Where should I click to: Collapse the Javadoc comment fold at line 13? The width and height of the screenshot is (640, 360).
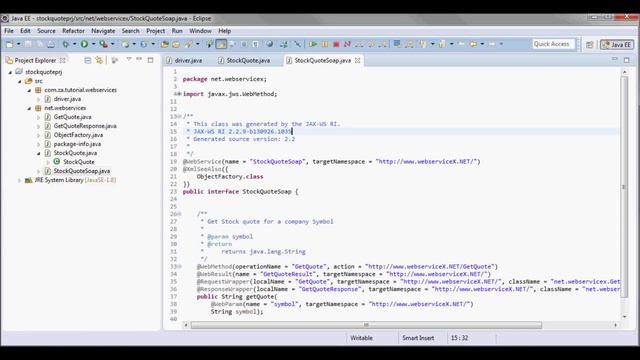[179, 116]
